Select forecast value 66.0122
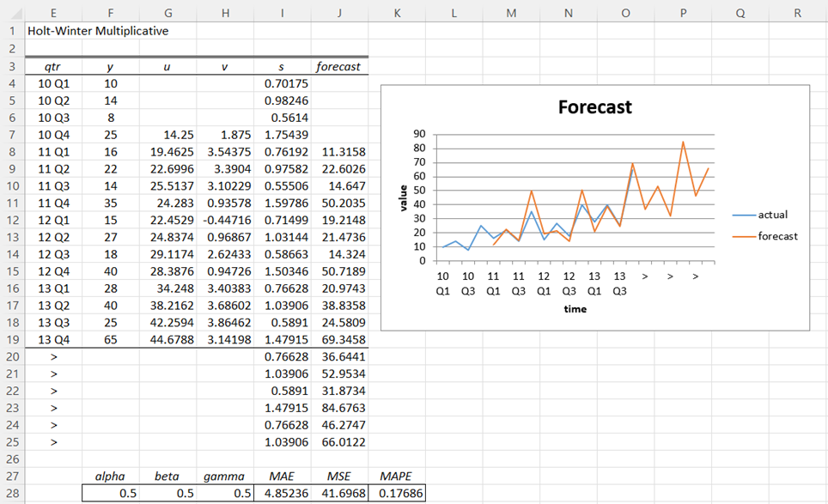The height and width of the screenshot is (504, 828). point(339,442)
